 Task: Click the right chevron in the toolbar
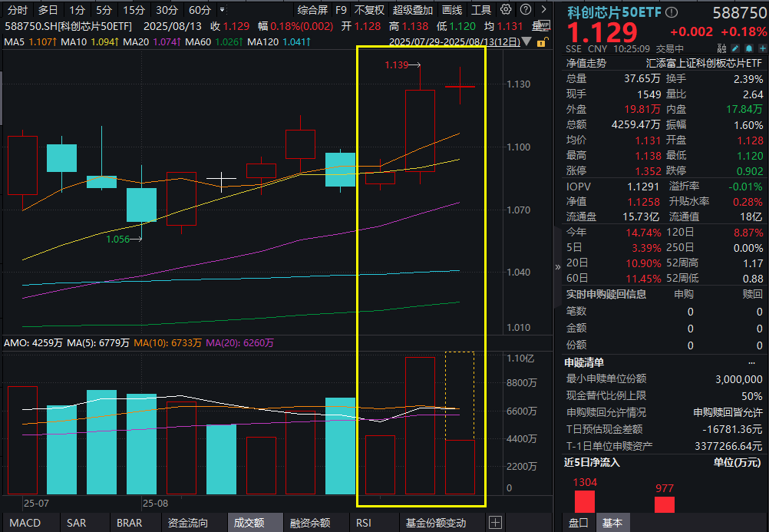543,10
